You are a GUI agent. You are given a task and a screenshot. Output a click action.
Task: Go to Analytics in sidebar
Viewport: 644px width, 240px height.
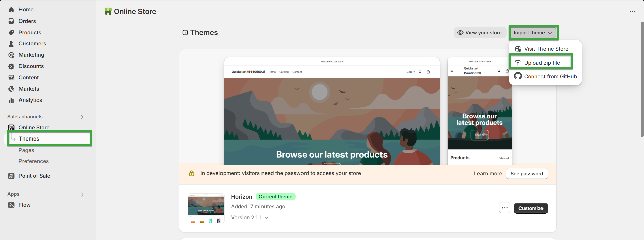[x=30, y=100]
